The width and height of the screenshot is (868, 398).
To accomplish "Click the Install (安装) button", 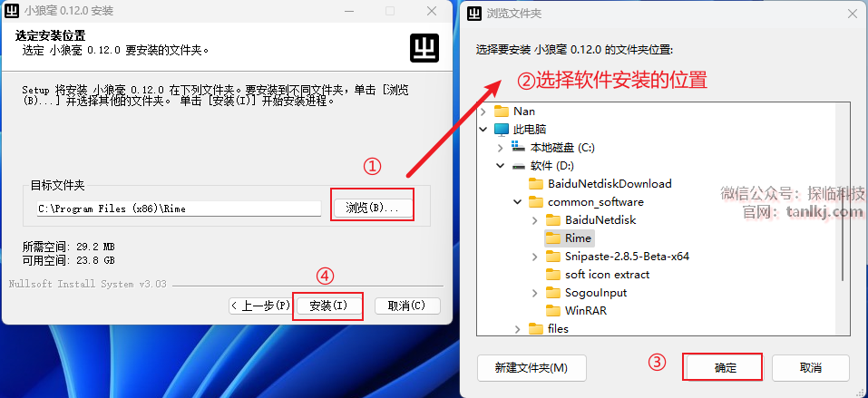I will (x=328, y=306).
